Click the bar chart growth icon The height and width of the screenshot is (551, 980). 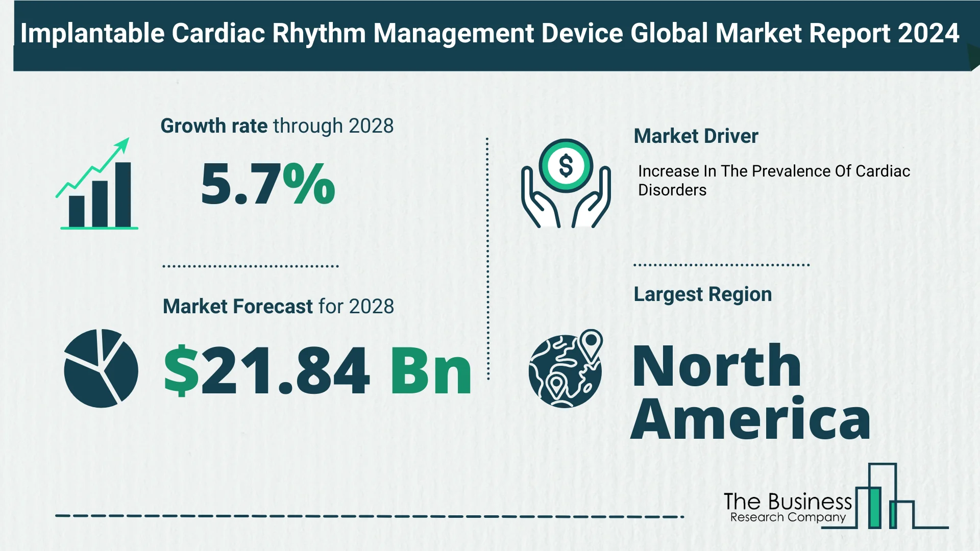96,183
